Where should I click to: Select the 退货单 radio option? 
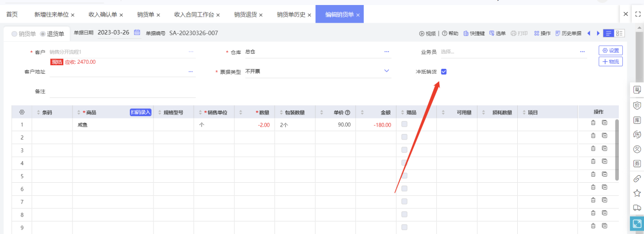52,34
